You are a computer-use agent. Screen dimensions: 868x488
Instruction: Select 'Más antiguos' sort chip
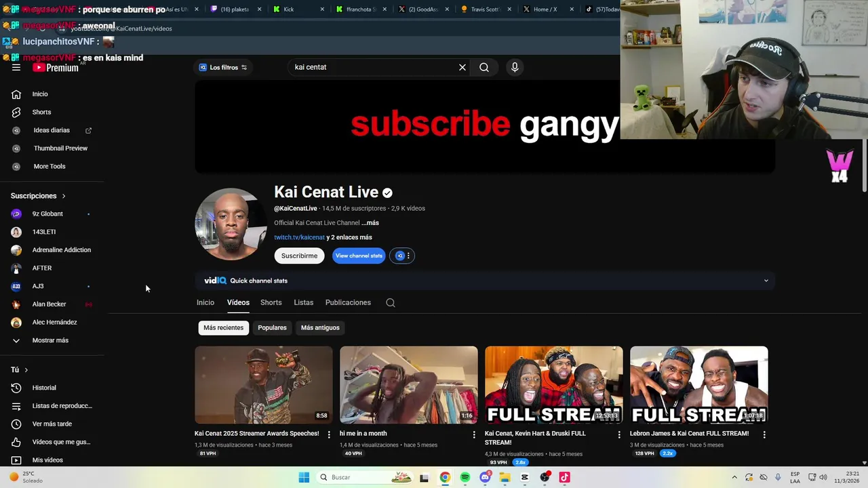(x=320, y=328)
